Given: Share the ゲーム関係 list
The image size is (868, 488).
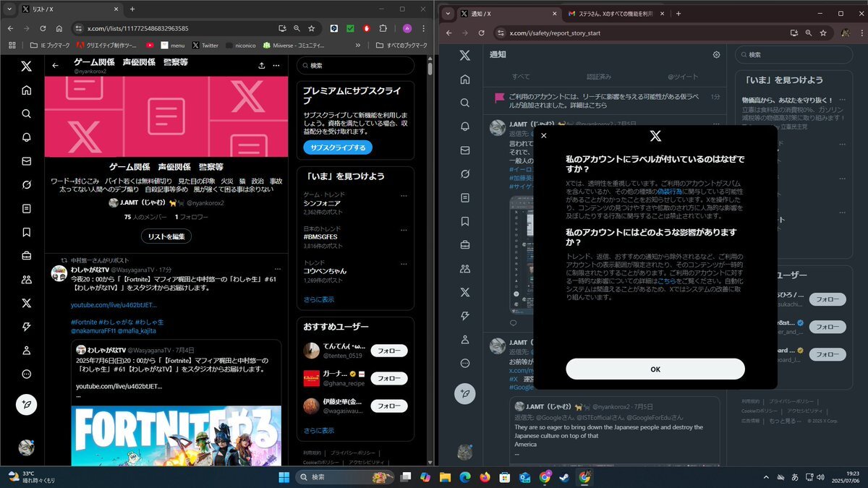Looking at the screenshot, I should (261, 66).
